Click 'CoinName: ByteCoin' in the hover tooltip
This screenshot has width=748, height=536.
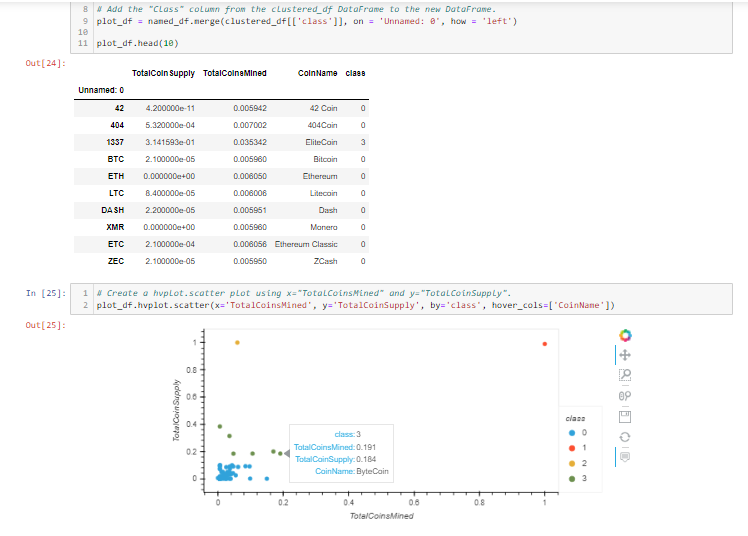[352, 471]
